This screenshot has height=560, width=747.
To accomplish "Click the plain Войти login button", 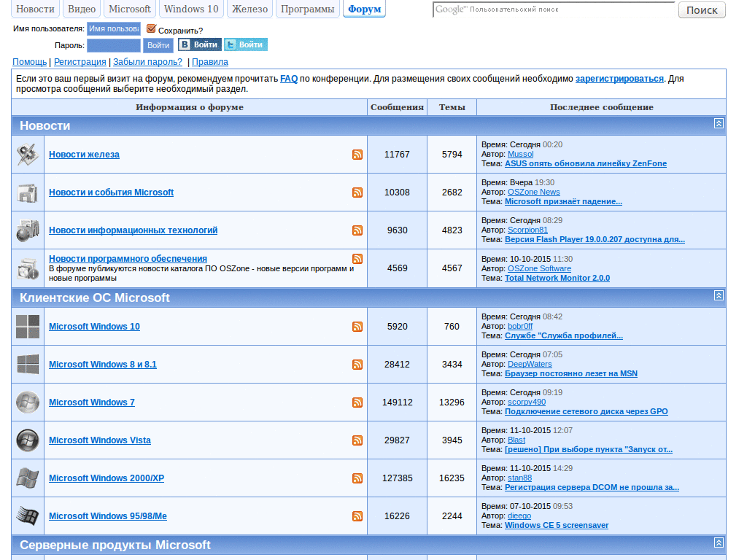I will pyautogui.click(x=158, y=45).
